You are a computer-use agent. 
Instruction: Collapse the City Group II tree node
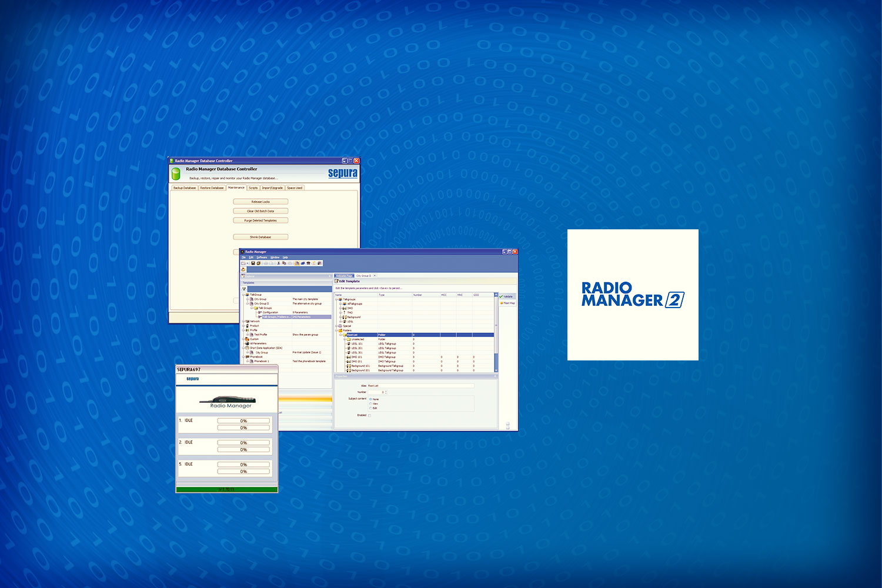pyautogui.click(x=248, y=303)
